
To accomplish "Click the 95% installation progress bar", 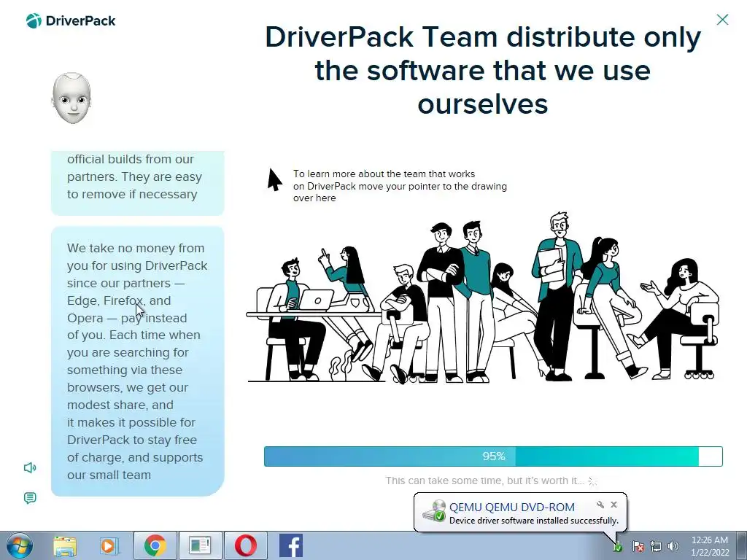I will [493, 456].
